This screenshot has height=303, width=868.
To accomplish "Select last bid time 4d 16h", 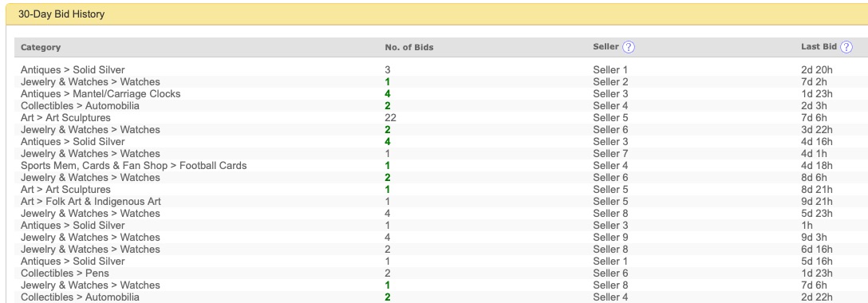I will (816, 142).
